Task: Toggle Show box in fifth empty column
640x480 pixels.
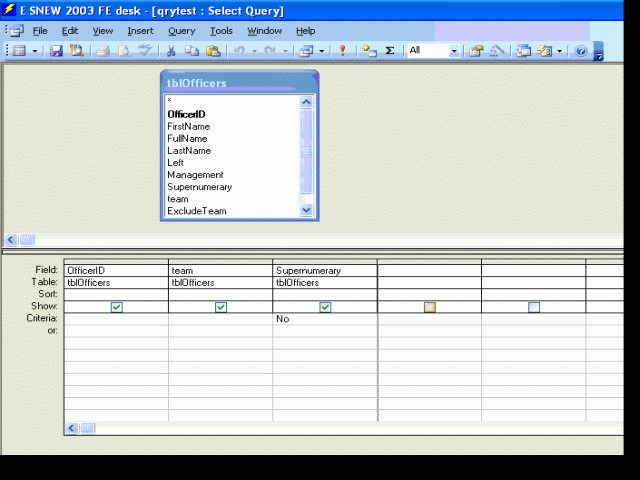Action: (534, 307)
